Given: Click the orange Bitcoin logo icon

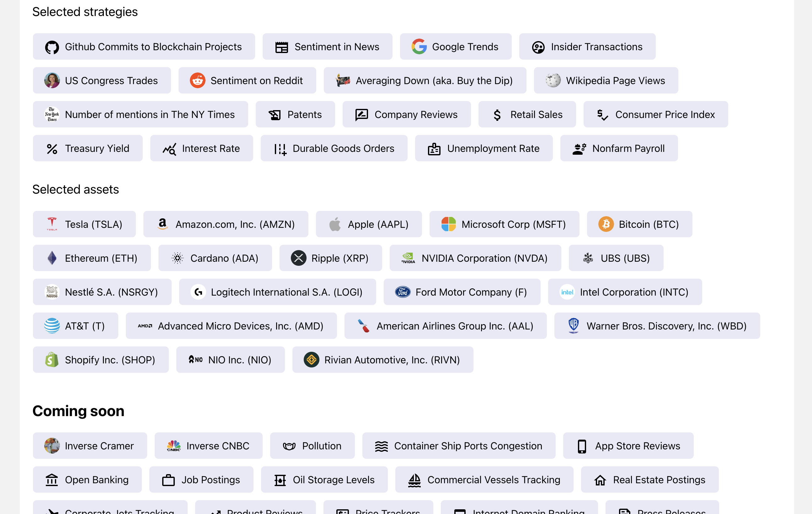Looking at the screenshot, I should pos(606,224).
